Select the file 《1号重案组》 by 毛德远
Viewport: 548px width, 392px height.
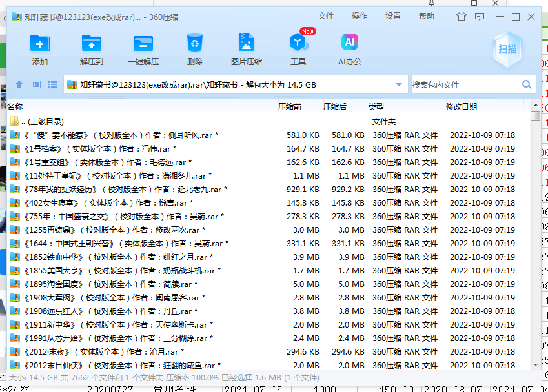269,162
